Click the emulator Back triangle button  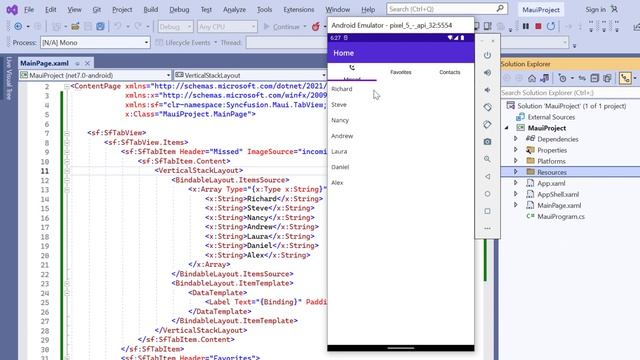pos(487,176)
